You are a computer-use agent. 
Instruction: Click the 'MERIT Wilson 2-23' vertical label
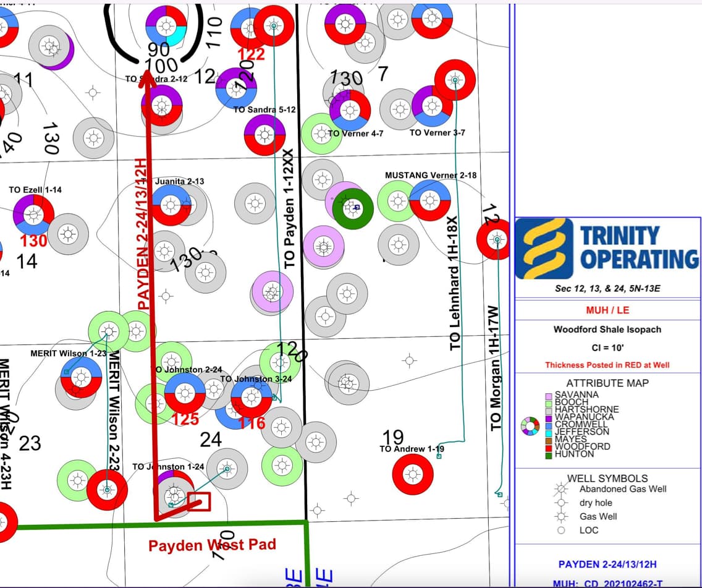tap(114, 411)
